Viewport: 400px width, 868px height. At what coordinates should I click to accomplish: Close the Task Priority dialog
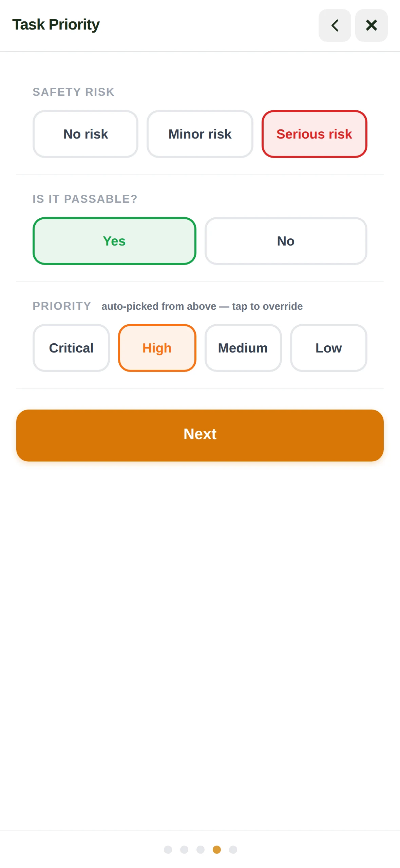(x=371, y=25)
